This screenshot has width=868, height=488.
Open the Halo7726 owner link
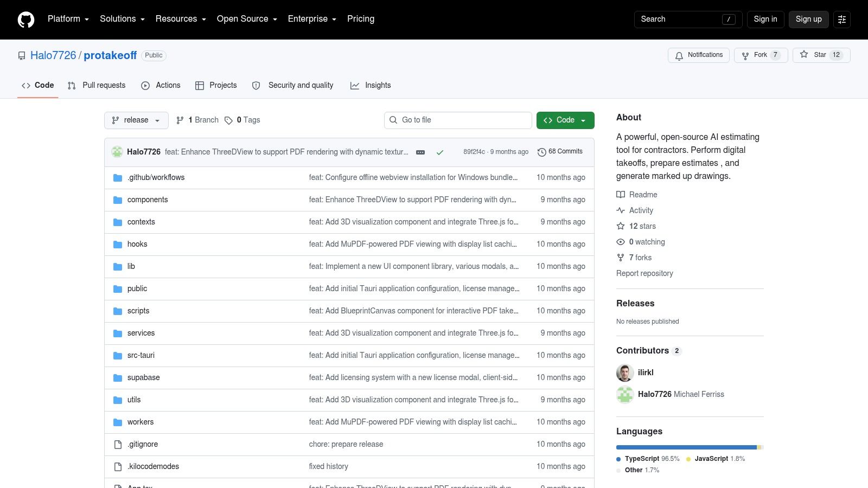(x=53, y=55)
